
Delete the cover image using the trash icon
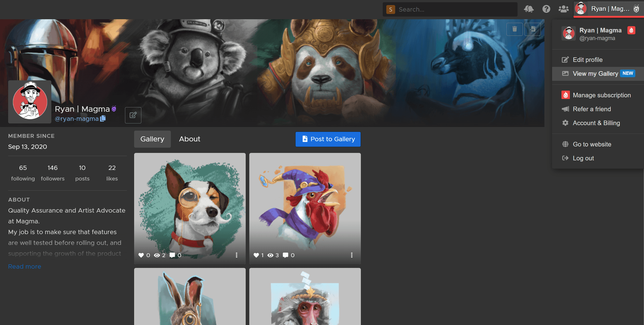point(514,29)
